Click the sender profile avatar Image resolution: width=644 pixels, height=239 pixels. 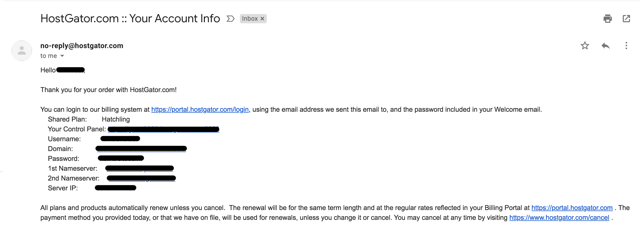[x=22, y=51]
